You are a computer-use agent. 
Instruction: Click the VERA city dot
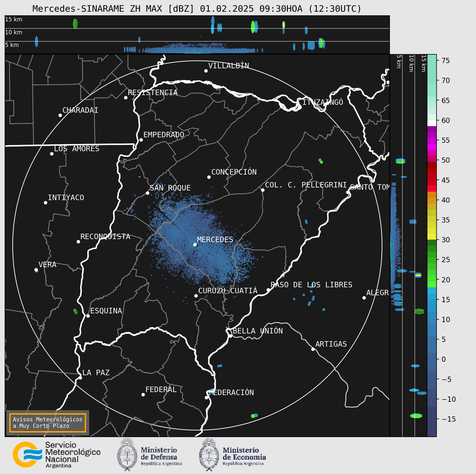pyautogui.click(x=36, y=270)
